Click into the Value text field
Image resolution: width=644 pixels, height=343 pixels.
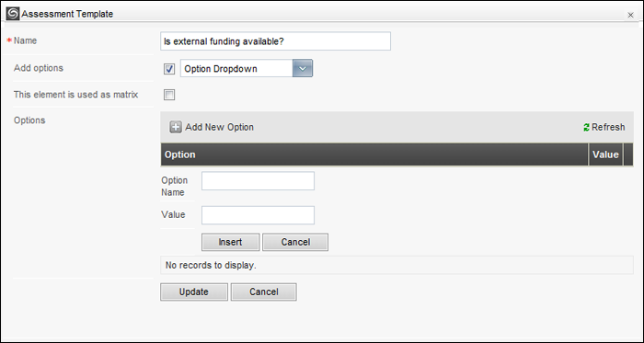click(x=258, y=215)
